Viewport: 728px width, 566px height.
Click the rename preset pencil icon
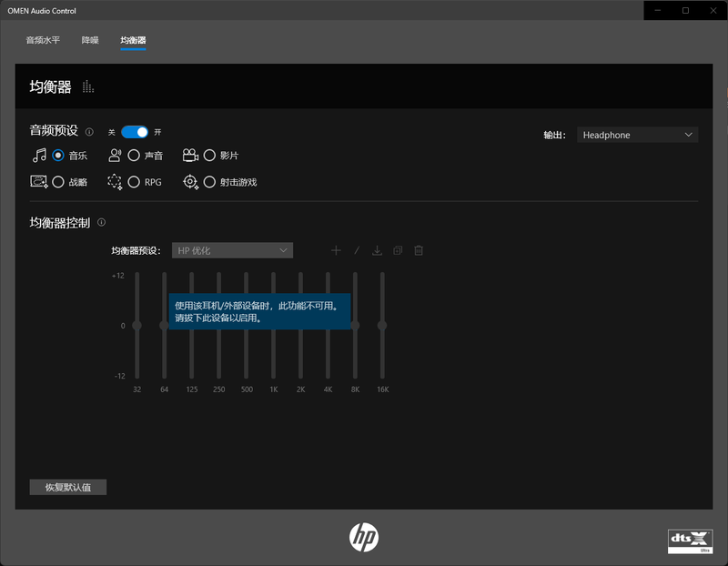click(357, 251)
